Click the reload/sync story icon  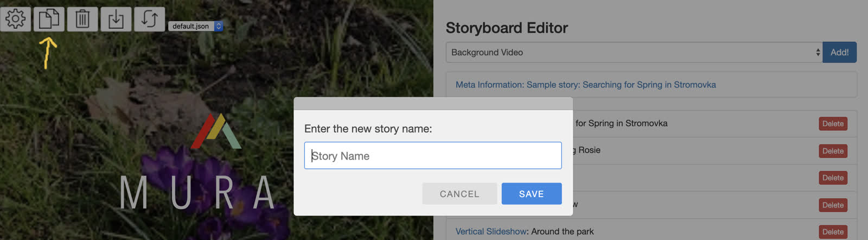150,19
